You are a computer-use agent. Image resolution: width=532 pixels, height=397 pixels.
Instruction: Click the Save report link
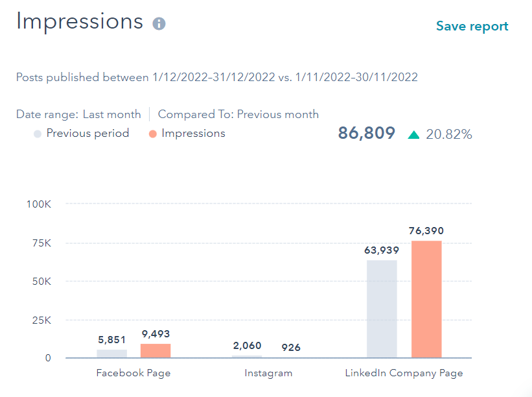472,26
